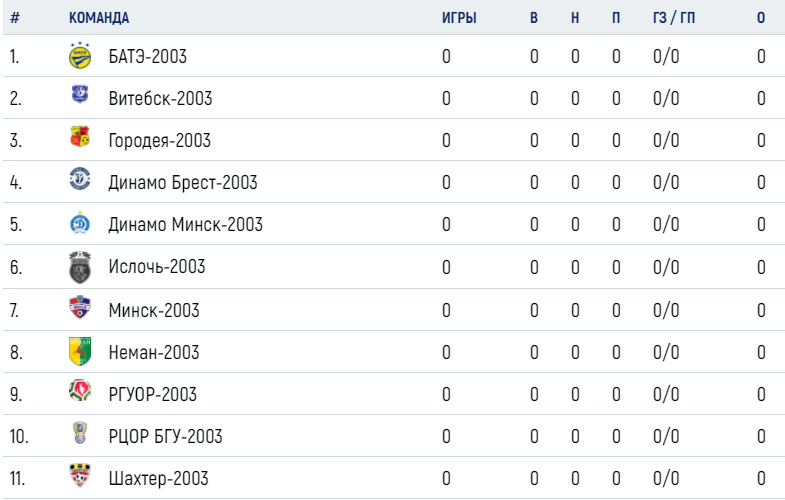Follow the Шахтер-2003 team name link

tap(159, 478)
